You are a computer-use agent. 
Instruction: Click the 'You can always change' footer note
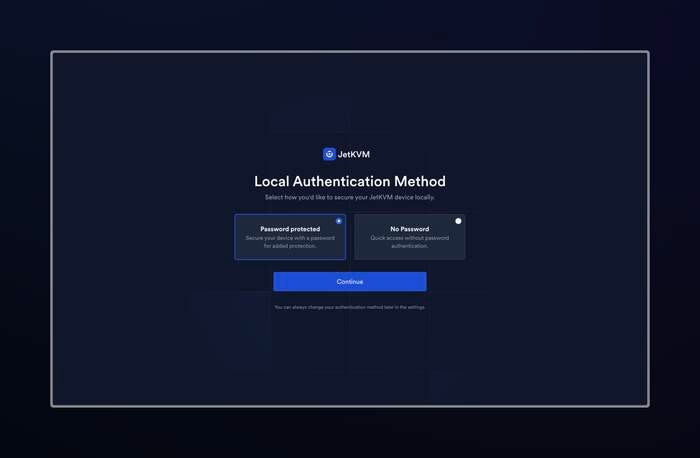pyautogui.click(x=350, y=307)
